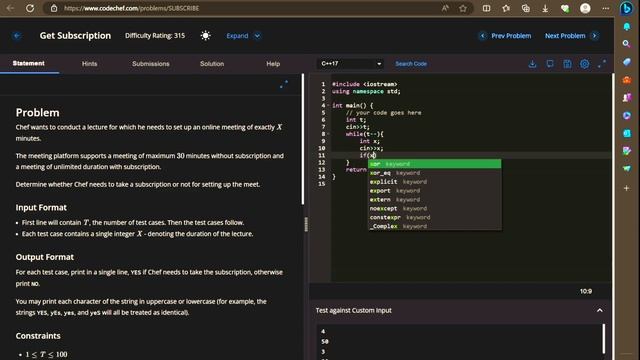
Task: Click the Expand link
Action: 237,36
